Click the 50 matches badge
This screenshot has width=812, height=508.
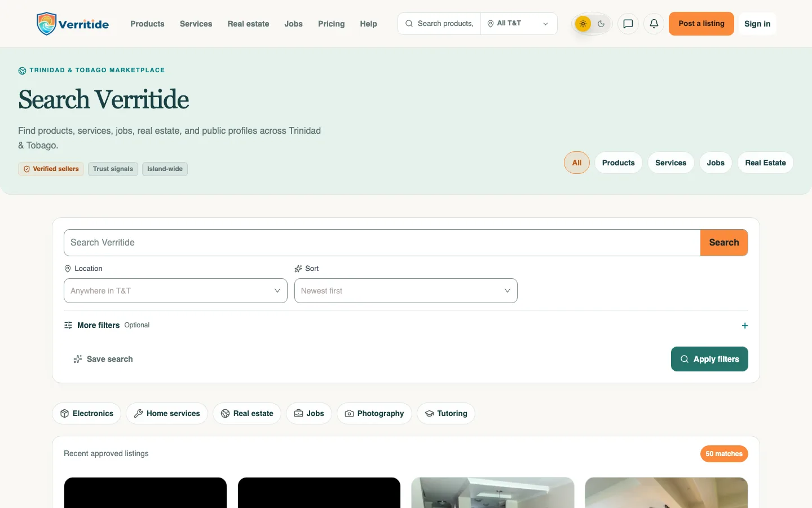[724, 454]
